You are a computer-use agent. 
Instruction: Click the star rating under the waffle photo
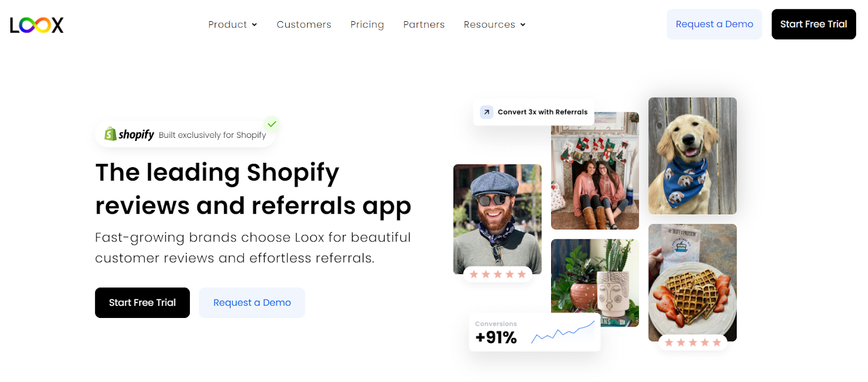(693, 342)
